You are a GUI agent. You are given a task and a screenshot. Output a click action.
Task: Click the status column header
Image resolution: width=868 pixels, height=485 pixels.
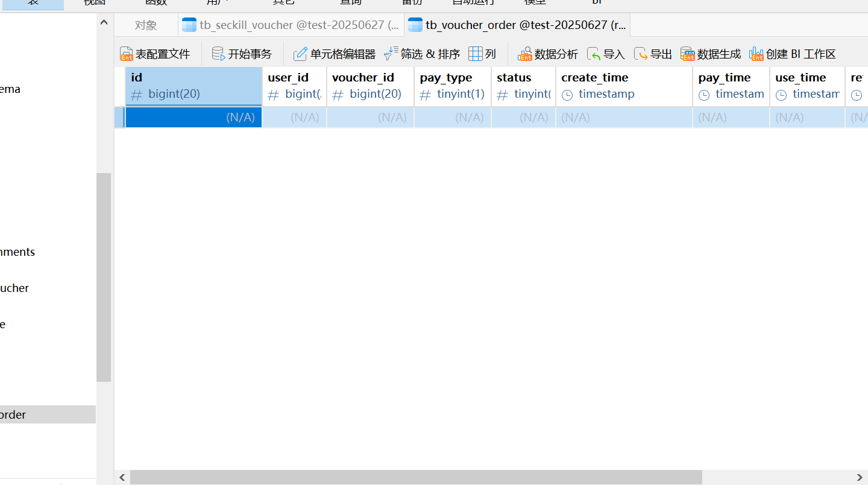(x=524, y=86)
